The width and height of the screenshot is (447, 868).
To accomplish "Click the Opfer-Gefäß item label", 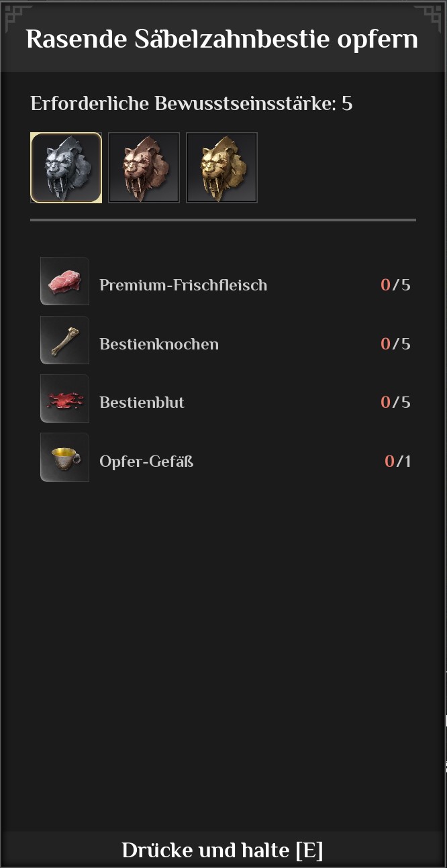I will [x=146, y=462].
